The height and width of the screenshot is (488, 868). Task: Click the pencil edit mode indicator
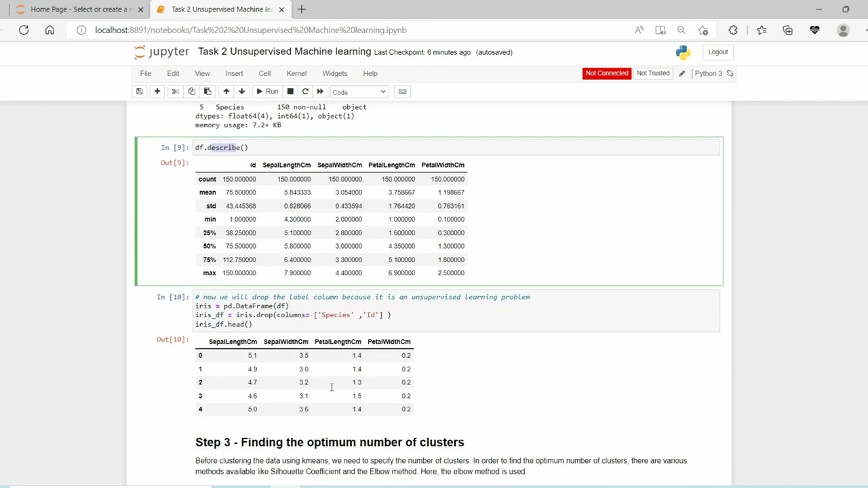pos(682,73)
